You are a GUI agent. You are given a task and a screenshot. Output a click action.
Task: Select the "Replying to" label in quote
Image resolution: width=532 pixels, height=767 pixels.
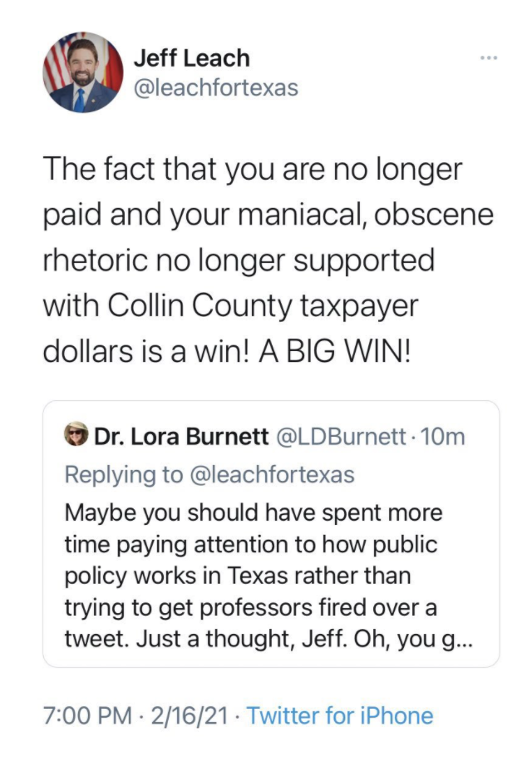[x=124, y=475]
